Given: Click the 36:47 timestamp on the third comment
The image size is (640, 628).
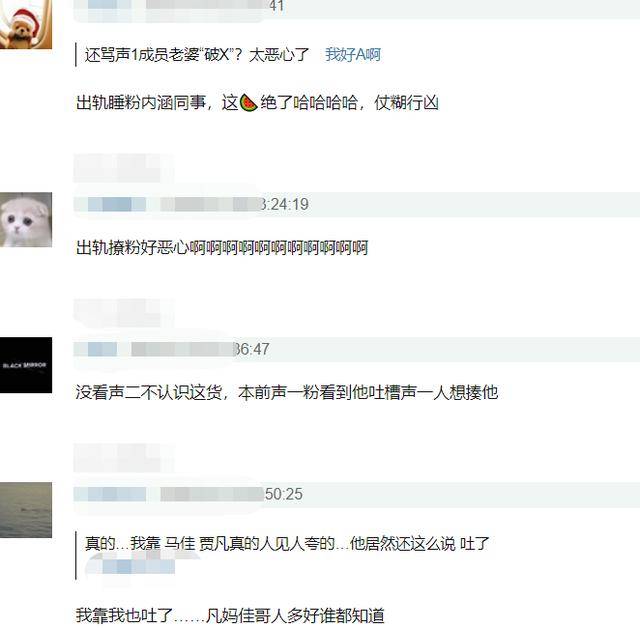Looking at the screenshot, I should [x=251, y=349].
